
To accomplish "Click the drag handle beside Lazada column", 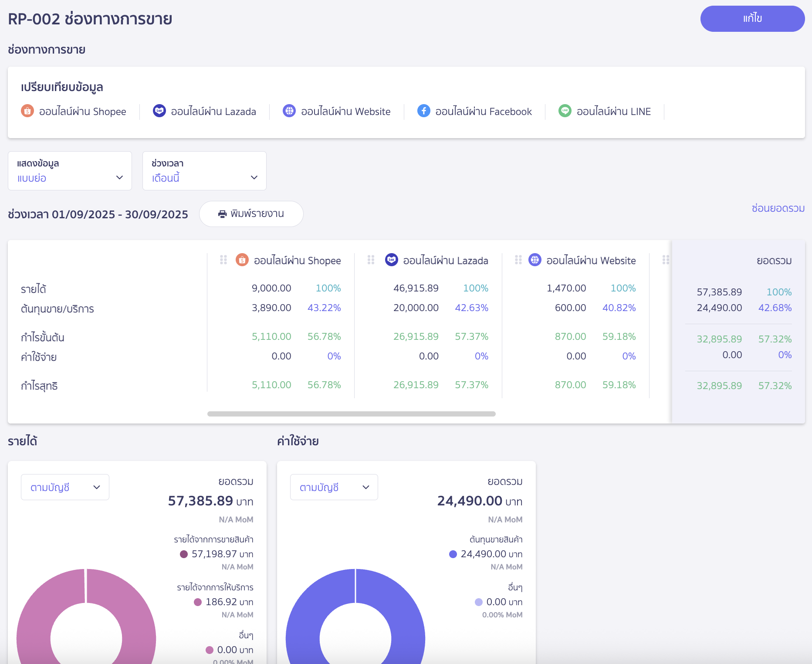I will click(x=371, y=260).
